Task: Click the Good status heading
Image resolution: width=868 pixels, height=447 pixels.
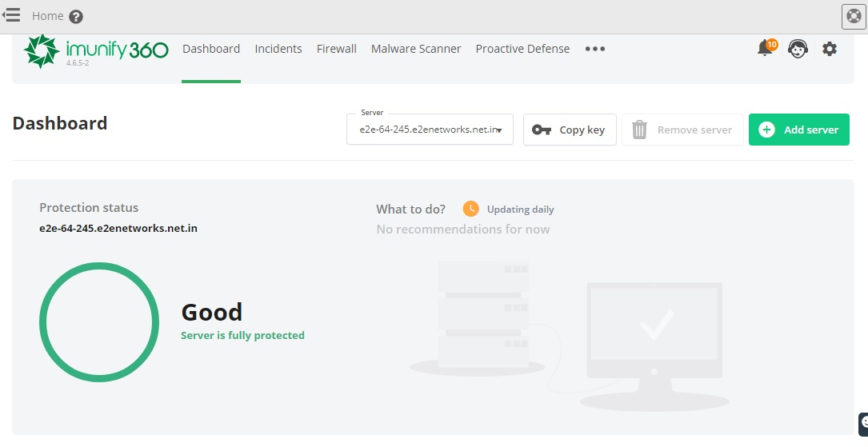Action: coord(211,312)
